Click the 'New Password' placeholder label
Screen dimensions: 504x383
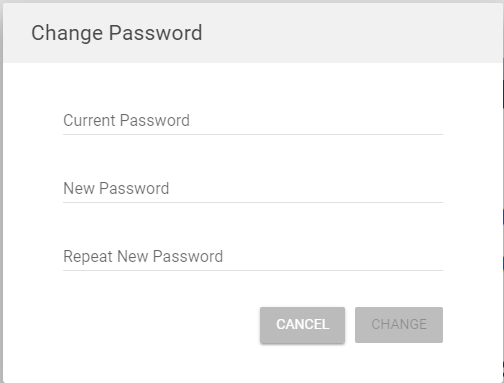(x=116, y=188)
